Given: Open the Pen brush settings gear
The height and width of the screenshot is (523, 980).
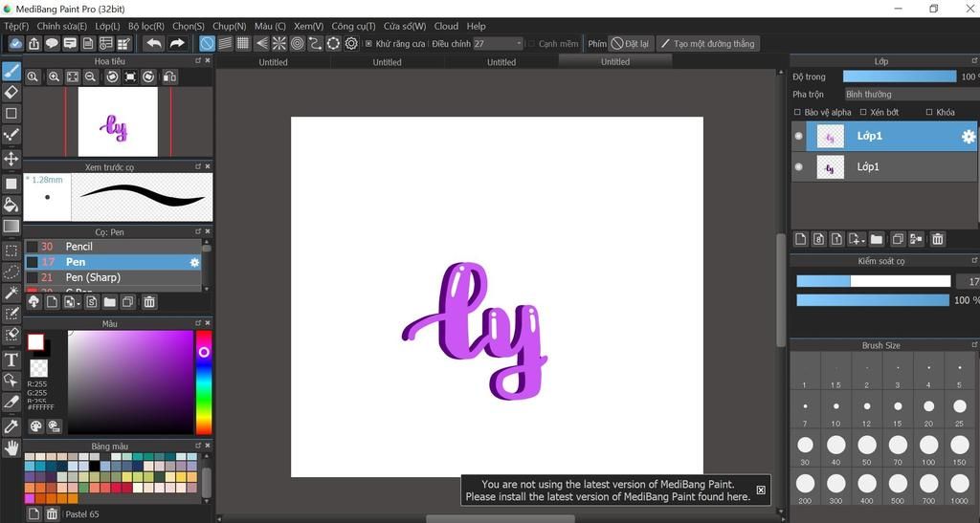Looking at the screenshot, I should 194,262.
